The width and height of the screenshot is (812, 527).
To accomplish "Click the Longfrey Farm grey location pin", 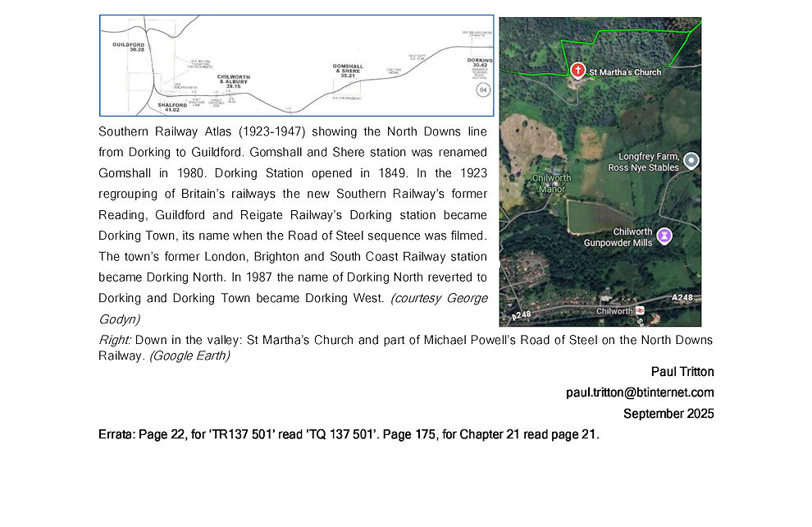I will tap(691, 160).
